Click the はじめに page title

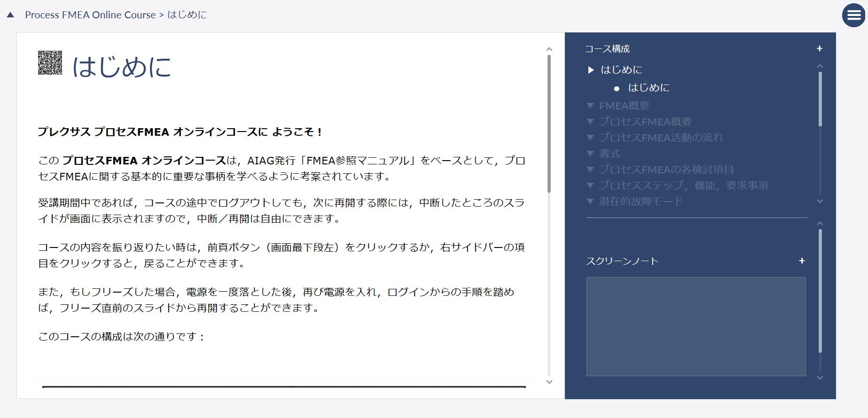click(122, 66)
